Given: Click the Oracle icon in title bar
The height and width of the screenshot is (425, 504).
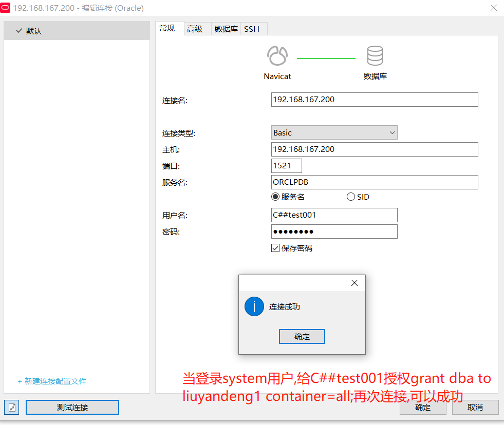Looking at the screenshot, I should coord(5,8).
